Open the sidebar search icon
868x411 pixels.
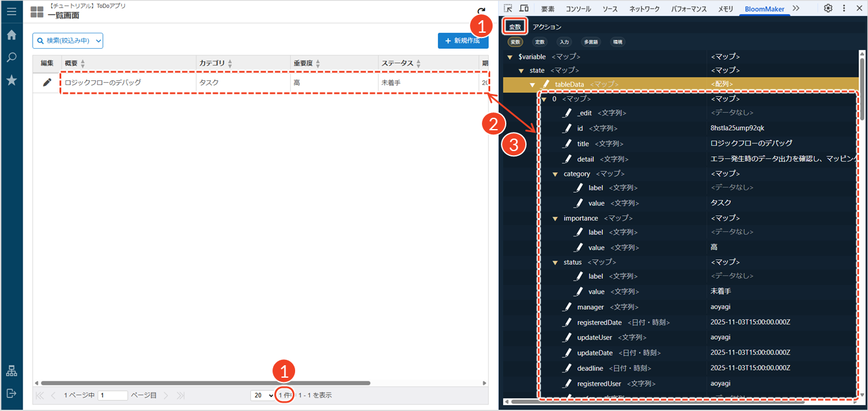coord(11,58)
